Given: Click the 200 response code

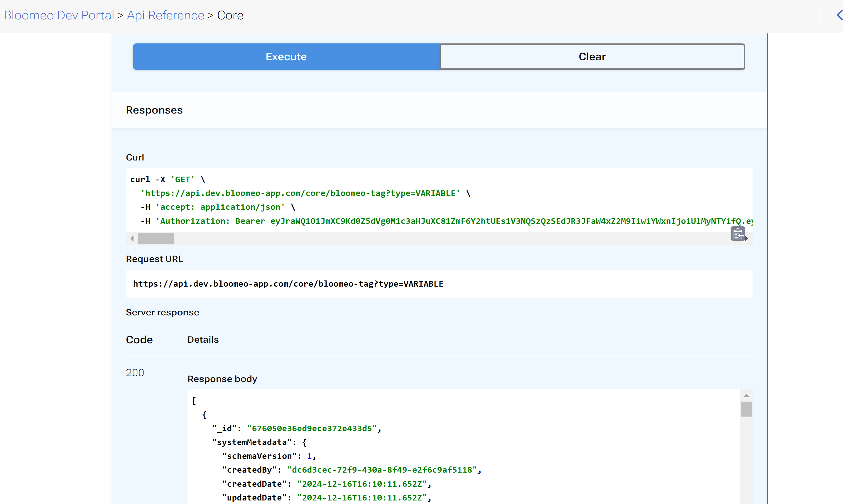Looking at the screenshot, I should [x=135, y=373].
